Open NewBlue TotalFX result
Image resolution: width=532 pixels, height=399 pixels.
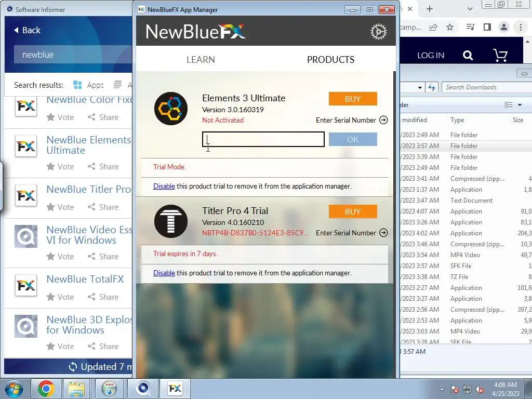pyautogui.click(x=85, y=279)
